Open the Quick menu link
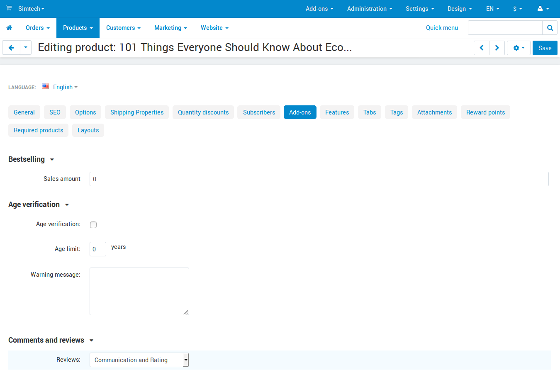560x392 pixels. coord(442,28)
